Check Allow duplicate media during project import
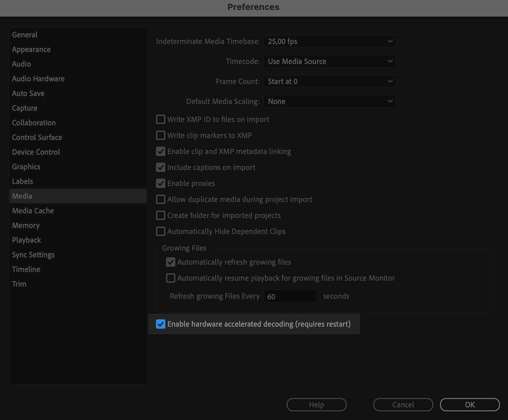The height and width of the screenshot is (420, 508). pos(160,199)
